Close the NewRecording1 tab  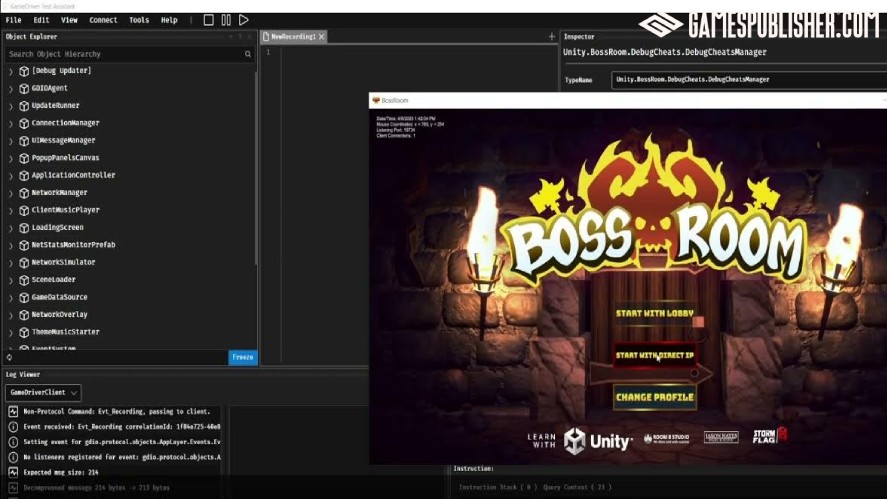321,37
